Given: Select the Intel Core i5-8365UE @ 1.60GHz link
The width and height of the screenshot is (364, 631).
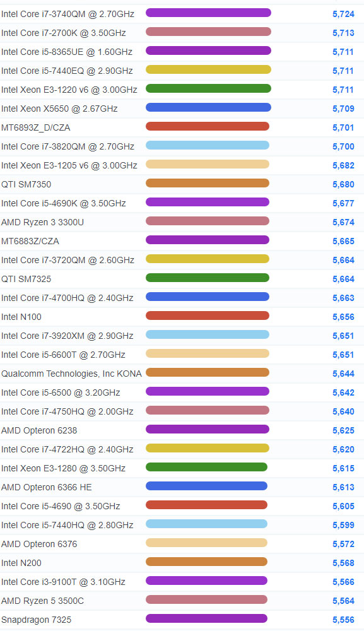Looking at the screenshot, I should pyautogui.click(x=67, y=52).
